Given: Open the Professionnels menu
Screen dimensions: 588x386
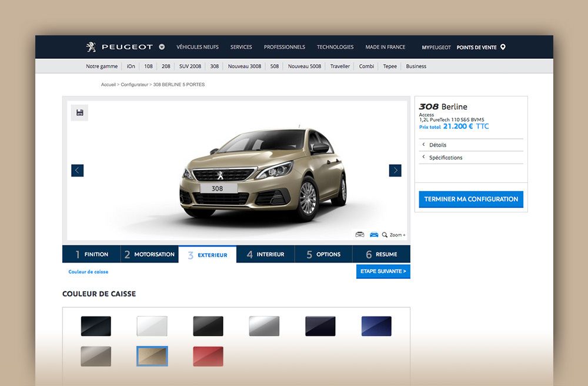Looking at the screenshot, I should pyautogui.click(x=284, y=47).
